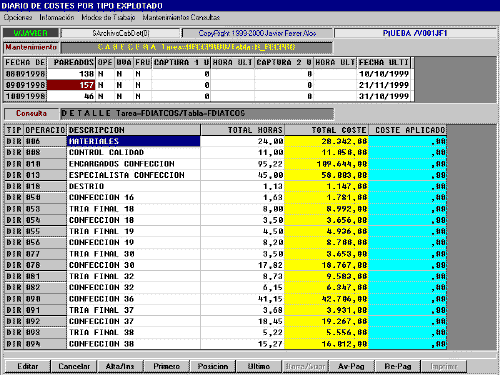Select the Consulta label
Image resolution: width=500 pixels, height=375 pixels.
tap(31, 113)
